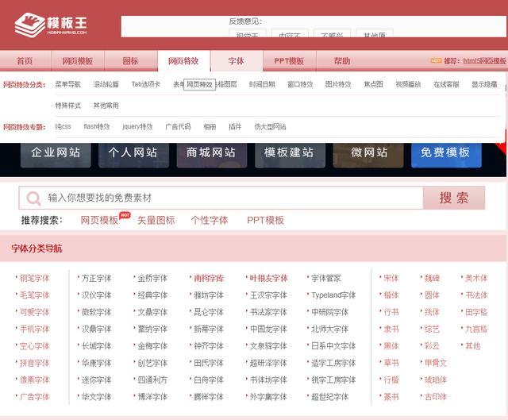The image size is (508, 420).
Task: Open the 滚动轮播 category
Action: (x=106, y=85)
